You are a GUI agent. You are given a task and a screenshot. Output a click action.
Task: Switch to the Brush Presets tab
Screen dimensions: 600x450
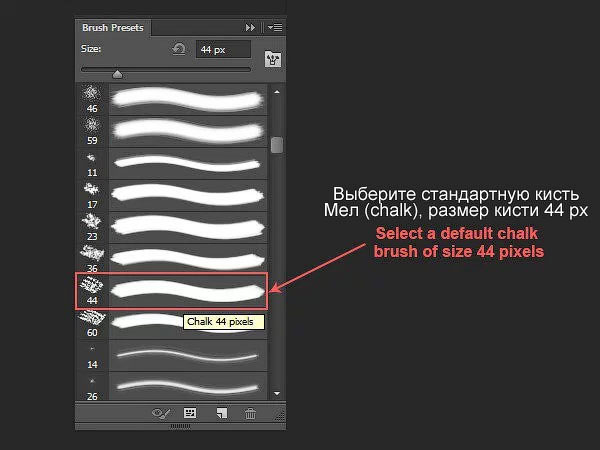[x=113, y=28]
